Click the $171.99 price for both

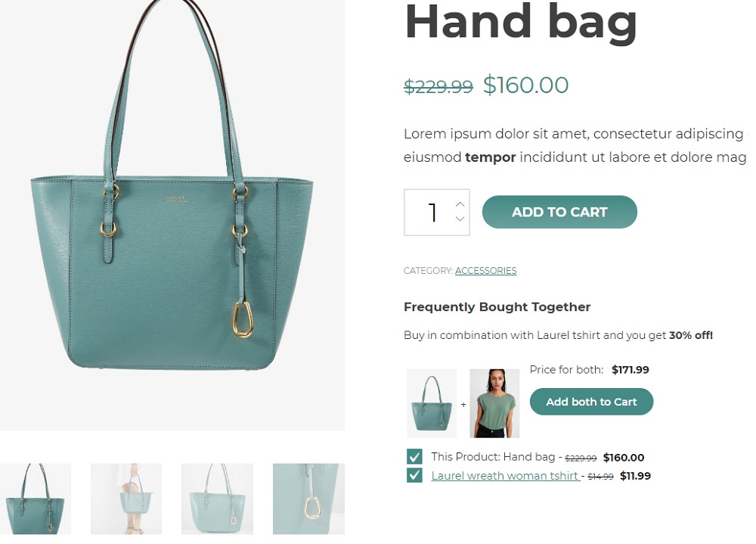pyautogui.click(x=631, y=370)
